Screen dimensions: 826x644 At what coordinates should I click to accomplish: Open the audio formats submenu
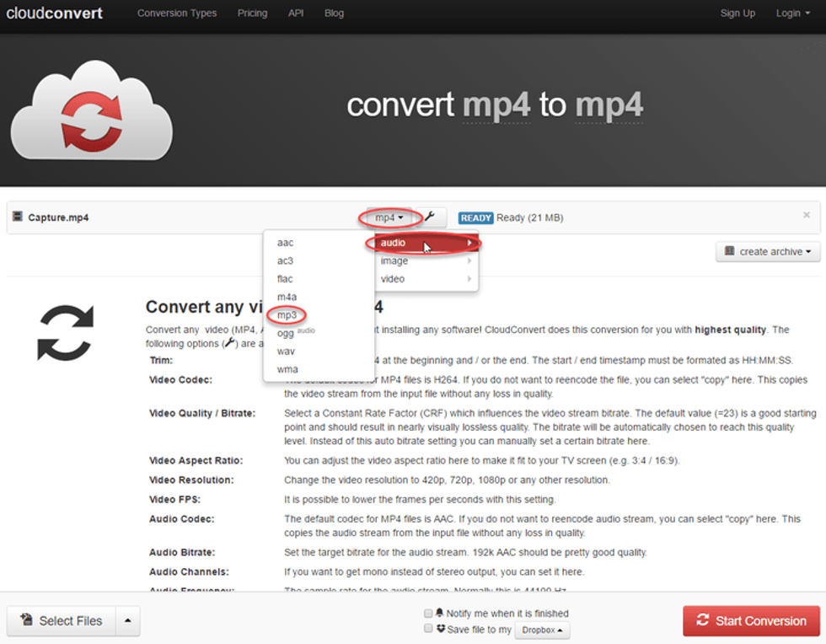pyautogui.click(x=394, y=242)
